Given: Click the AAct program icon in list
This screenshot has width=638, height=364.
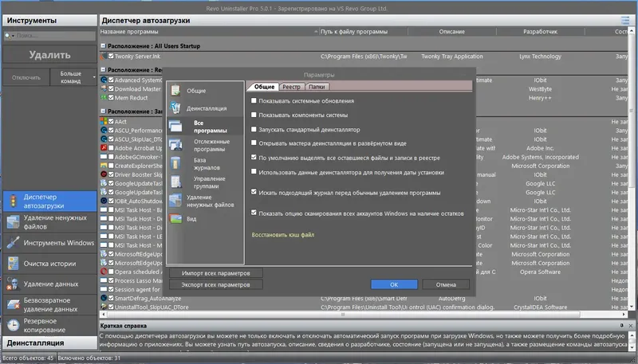Looking at the screenshot, I should (104, 122).
